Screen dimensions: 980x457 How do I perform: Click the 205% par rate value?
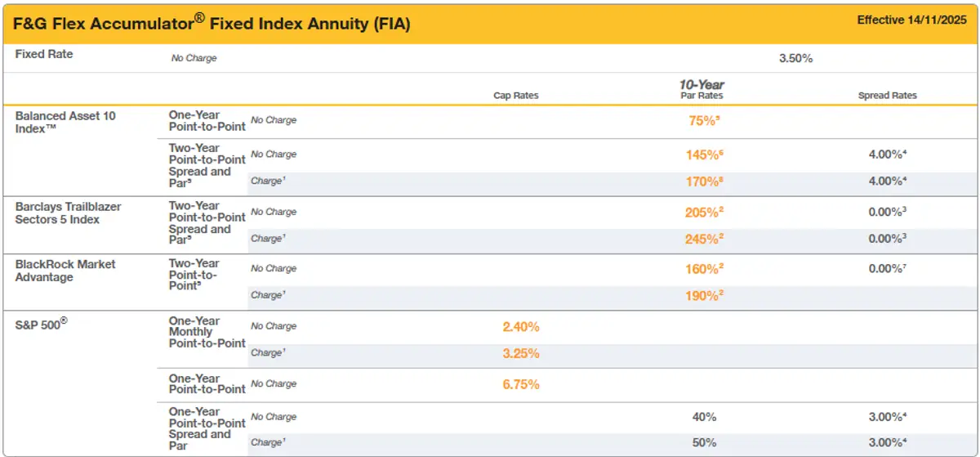pos(702,213)
